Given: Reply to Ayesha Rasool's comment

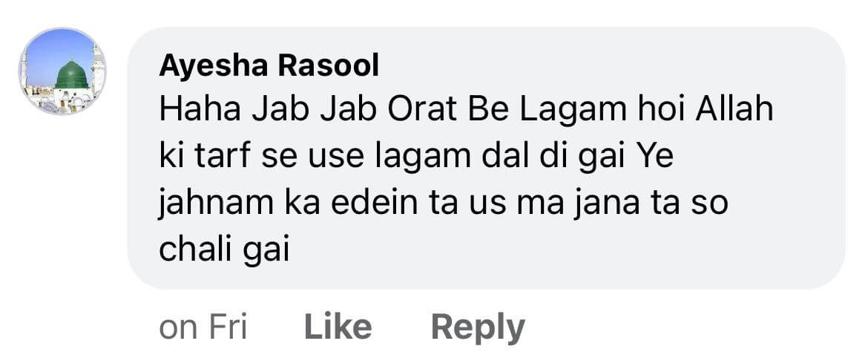Looking at the screenshot, I should 478,328.
